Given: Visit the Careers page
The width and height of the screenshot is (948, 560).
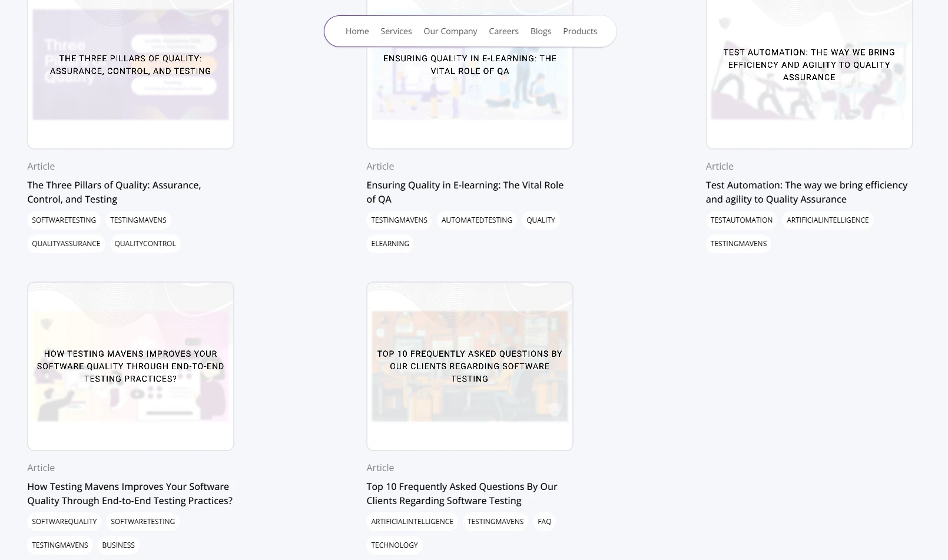Looking at the screenshot, I should (x=503, y=31).
